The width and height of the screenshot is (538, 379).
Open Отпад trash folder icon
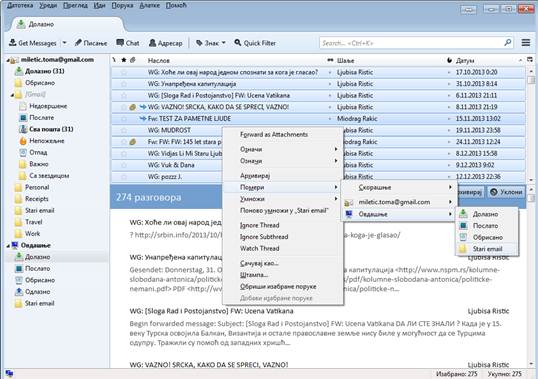[23, 152]
